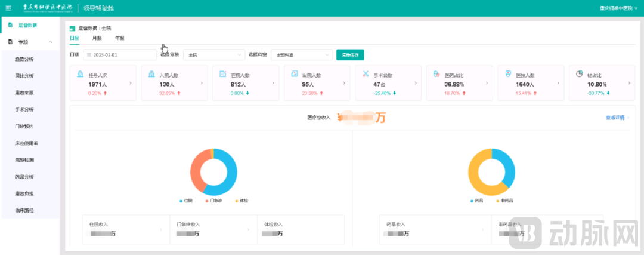Open 临床路径 in the sidebar
The width and height of the screenshot is (644, 255).
(30, 211)
